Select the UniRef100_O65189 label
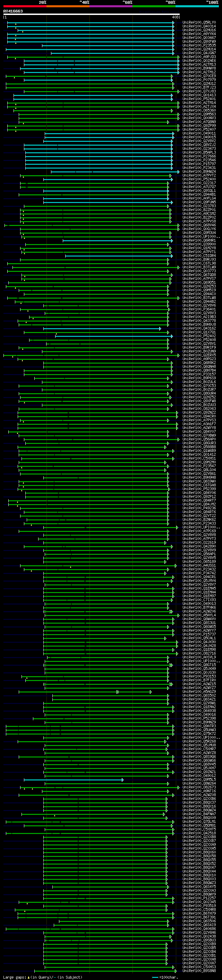The image size is (222, 980). click(x=199, y=561)
